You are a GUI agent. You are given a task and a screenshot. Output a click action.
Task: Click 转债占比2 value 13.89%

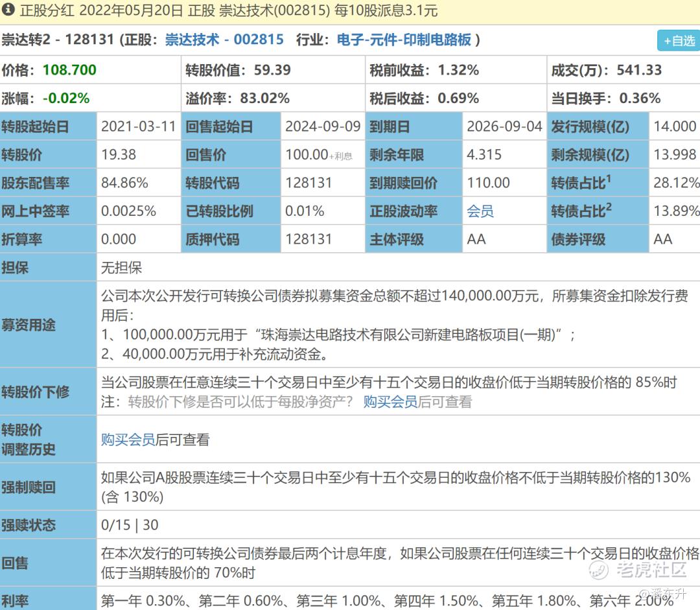pyautogui.click(x=676, y=211)
